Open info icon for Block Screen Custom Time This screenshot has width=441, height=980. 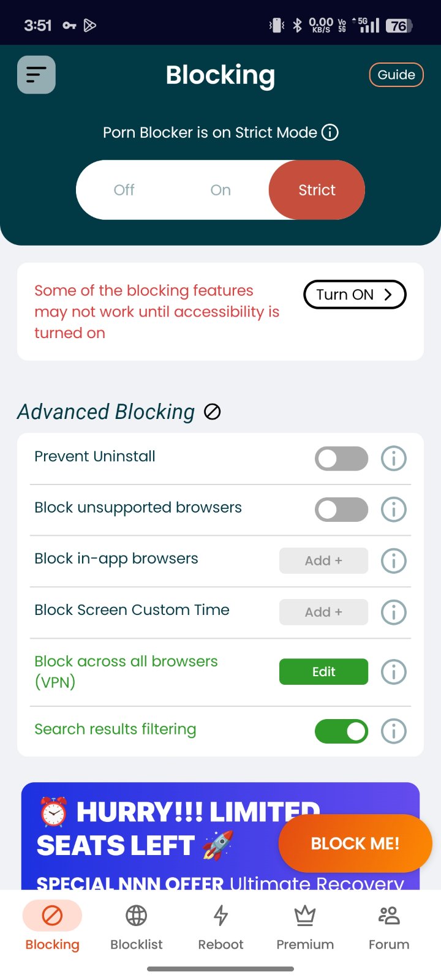pos(394,612)
